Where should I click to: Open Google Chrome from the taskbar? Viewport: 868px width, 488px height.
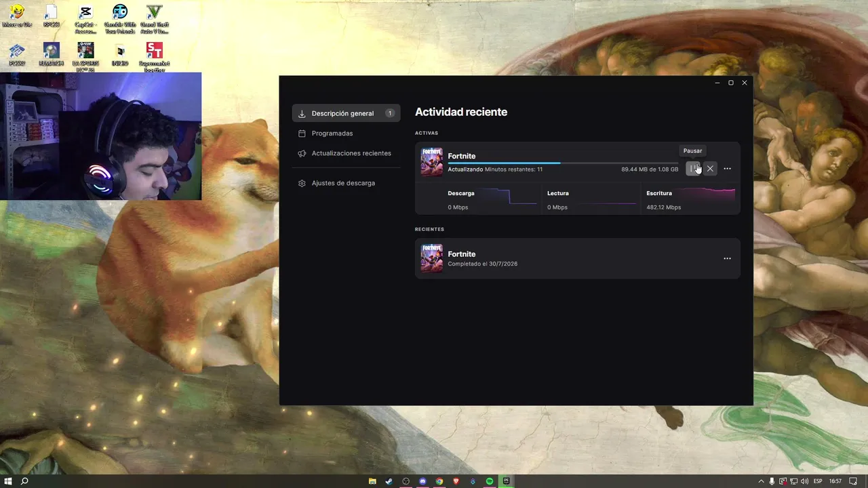point(439,481)
